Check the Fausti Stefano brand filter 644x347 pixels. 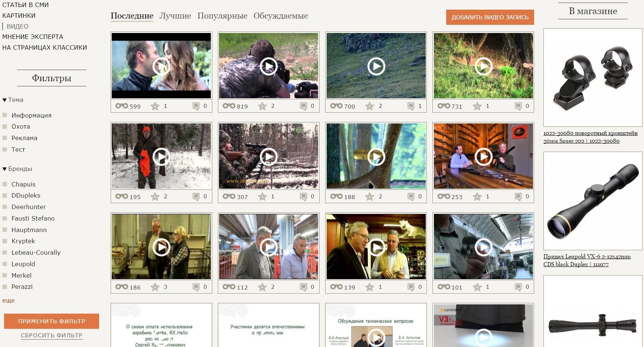pos(5,218)
